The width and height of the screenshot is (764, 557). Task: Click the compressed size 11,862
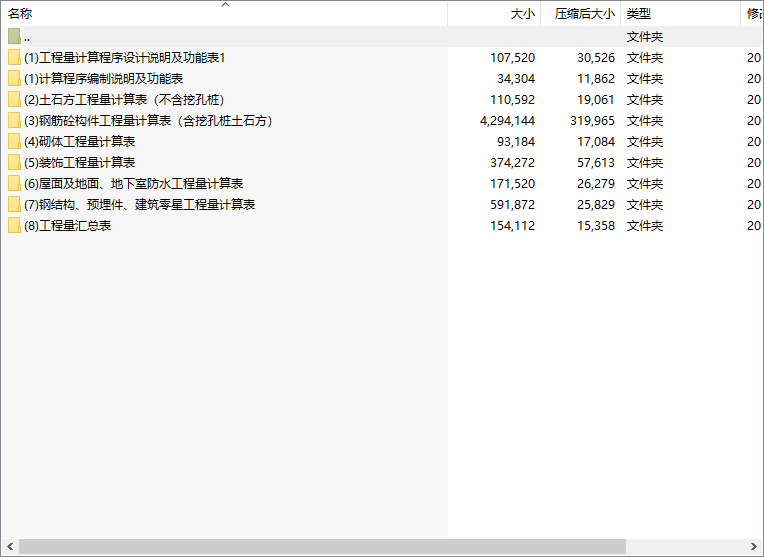click(596, 78)
